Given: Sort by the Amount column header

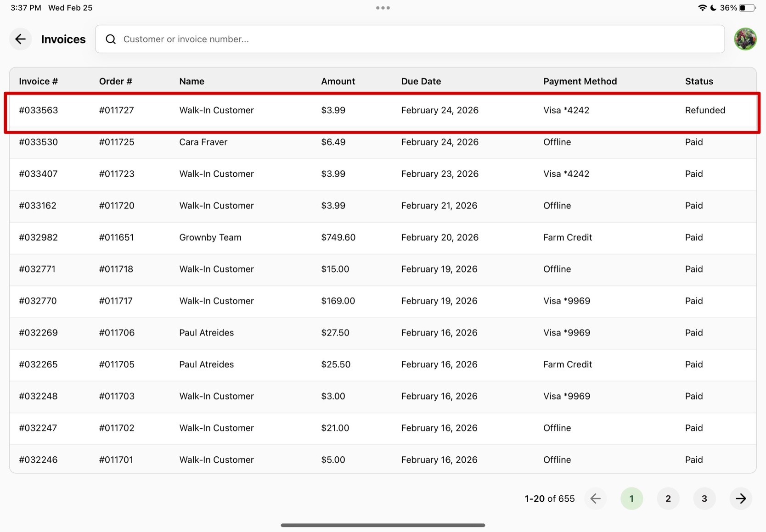Looking at the screenshot, I should [338, 81].
